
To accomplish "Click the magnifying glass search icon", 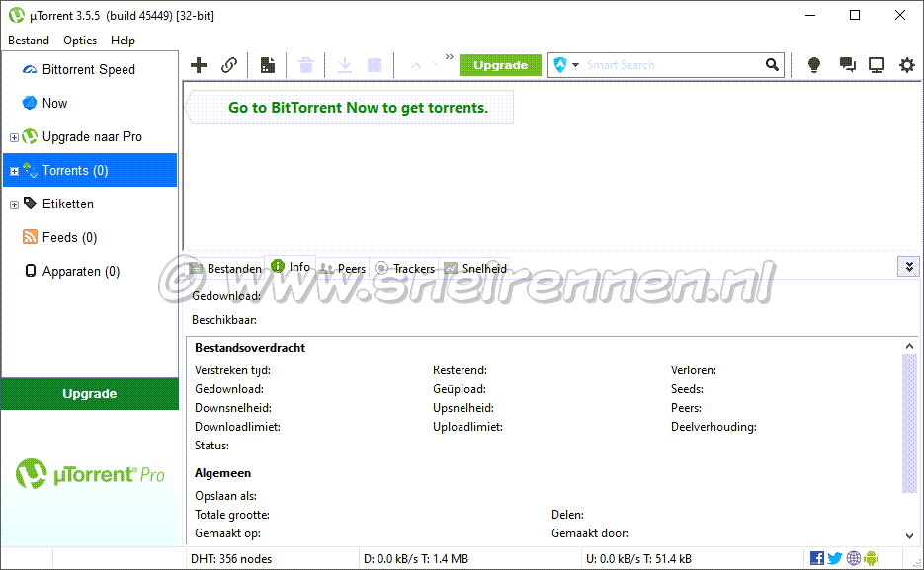I will pos(772,65).
